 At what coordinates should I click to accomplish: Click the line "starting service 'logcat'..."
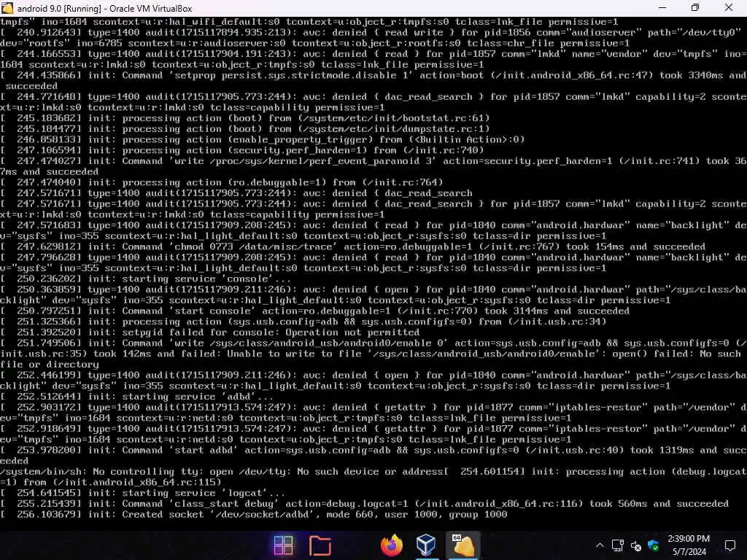142,493
